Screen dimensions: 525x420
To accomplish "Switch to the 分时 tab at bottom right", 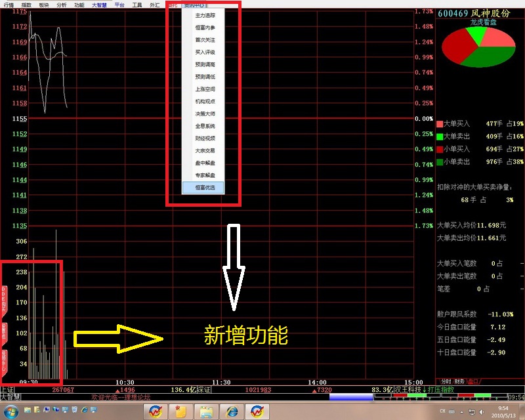I will 446,381.
